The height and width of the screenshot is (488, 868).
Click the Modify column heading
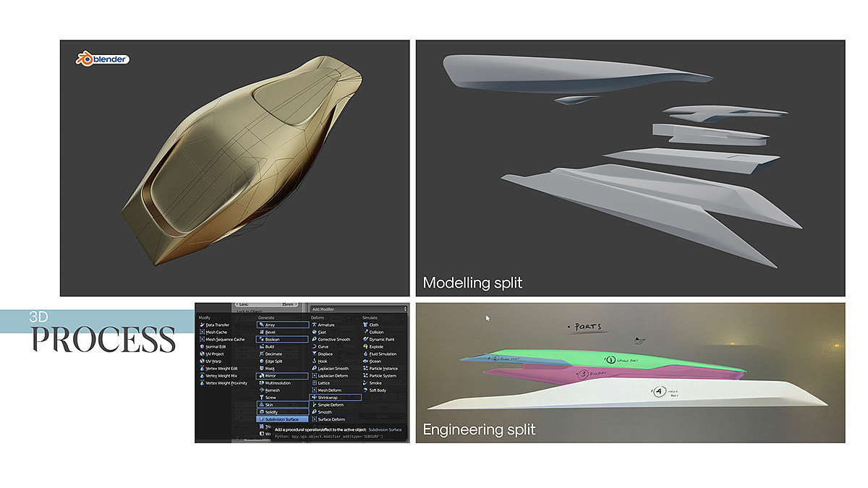click(x=205, y=317)
